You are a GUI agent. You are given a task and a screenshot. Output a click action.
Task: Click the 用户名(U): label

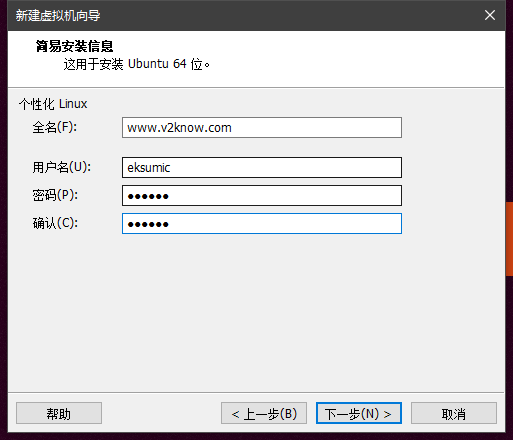click(x=62, y=167)
